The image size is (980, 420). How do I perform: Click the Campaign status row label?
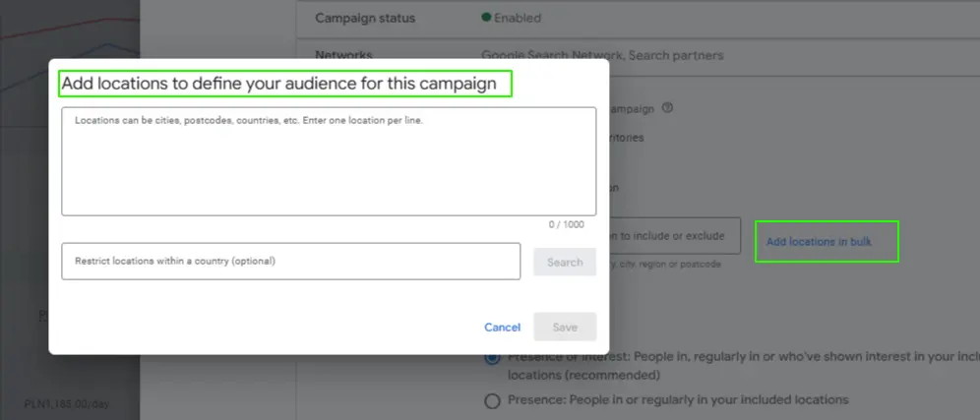click(365, 18)
